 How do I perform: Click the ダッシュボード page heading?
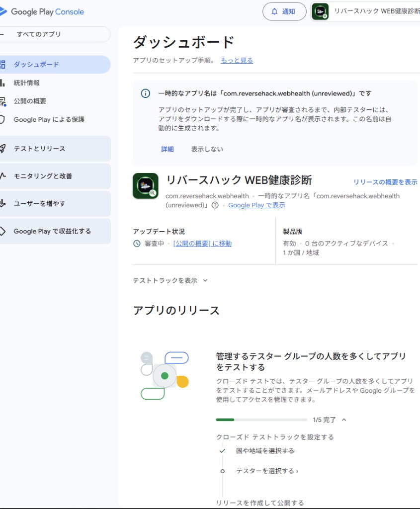184,42
